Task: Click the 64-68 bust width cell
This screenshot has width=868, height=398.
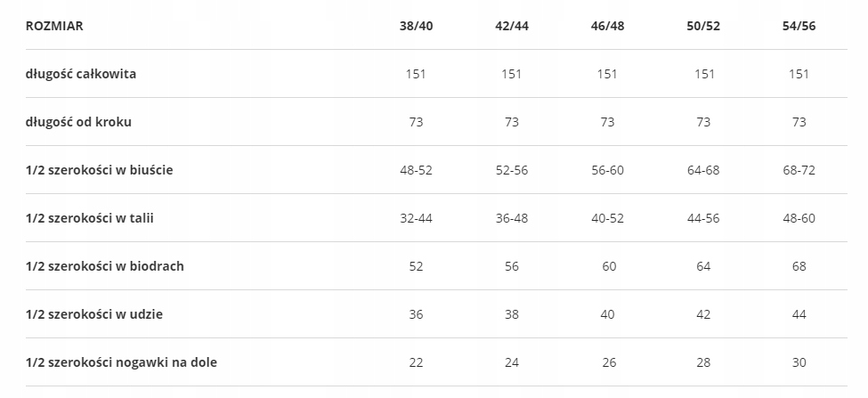Action: point(703,170)
